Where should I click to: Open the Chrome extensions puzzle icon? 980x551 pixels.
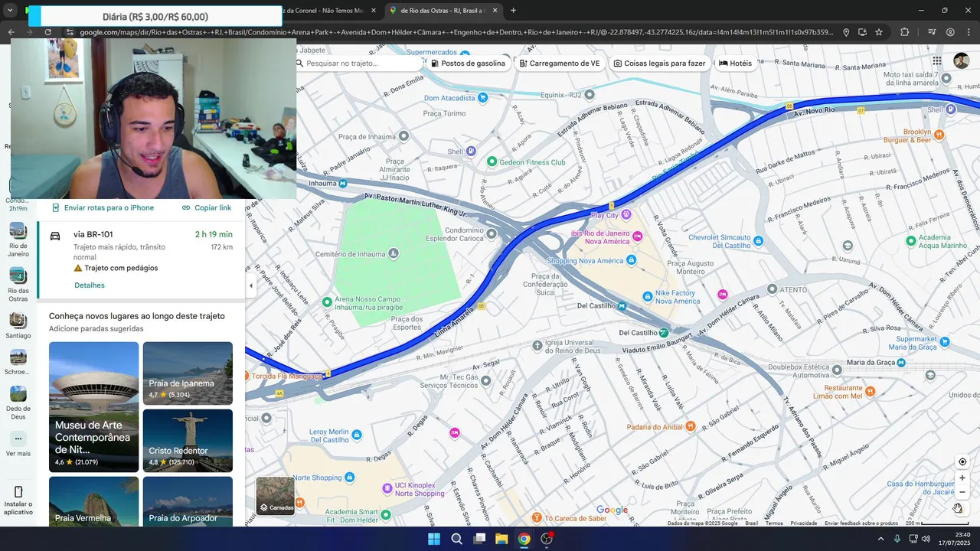click(905, 32)
